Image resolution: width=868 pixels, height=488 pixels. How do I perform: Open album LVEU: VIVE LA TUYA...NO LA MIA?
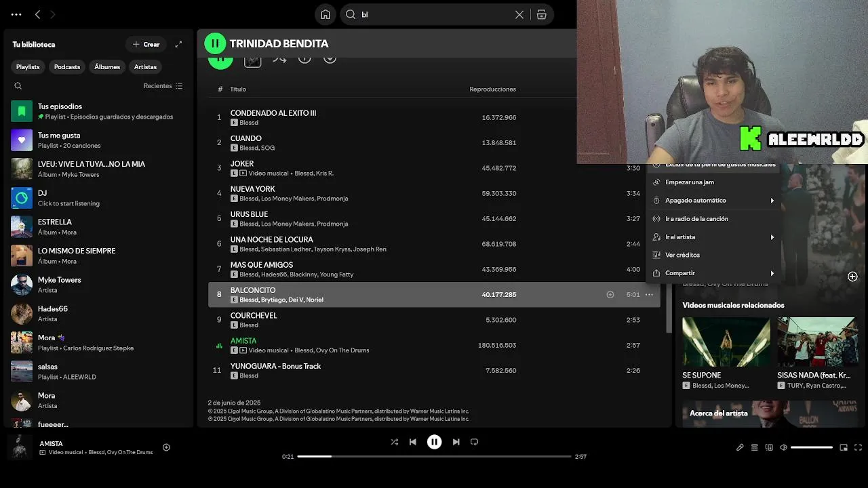tap(98, 169)
